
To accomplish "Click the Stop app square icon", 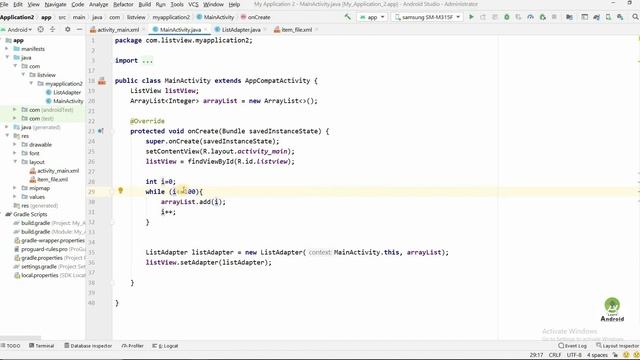I will pos(554,17).
